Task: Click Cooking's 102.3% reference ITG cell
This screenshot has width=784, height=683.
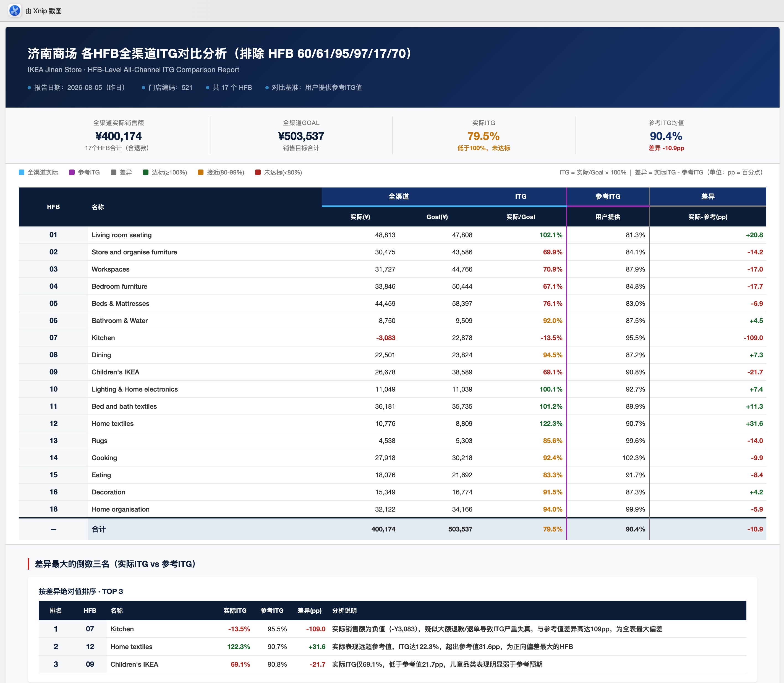Action: click(x=634, y=458)
